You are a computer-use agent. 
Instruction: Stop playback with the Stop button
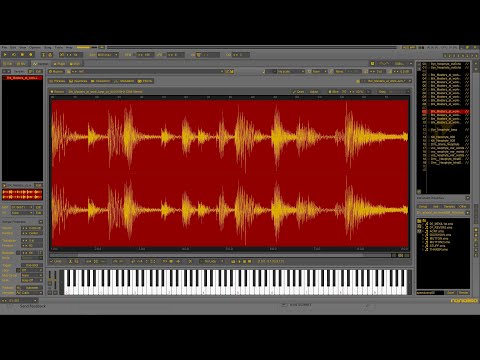click(x=22, y=55)
